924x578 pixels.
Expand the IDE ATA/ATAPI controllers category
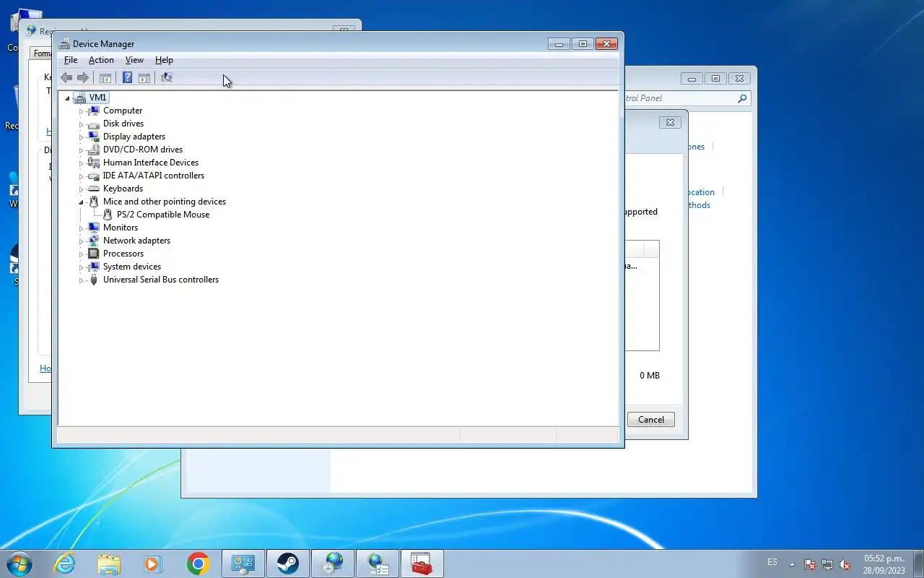pos(81,176)
